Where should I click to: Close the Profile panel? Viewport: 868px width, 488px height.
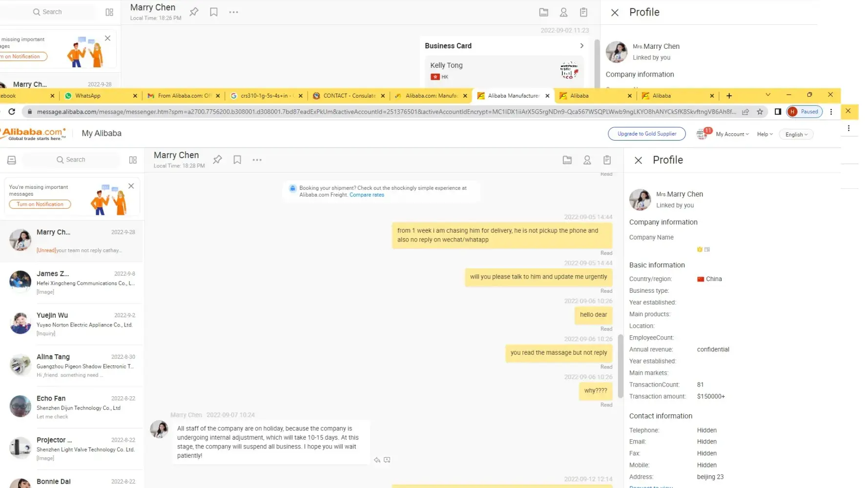coord(638,160)
